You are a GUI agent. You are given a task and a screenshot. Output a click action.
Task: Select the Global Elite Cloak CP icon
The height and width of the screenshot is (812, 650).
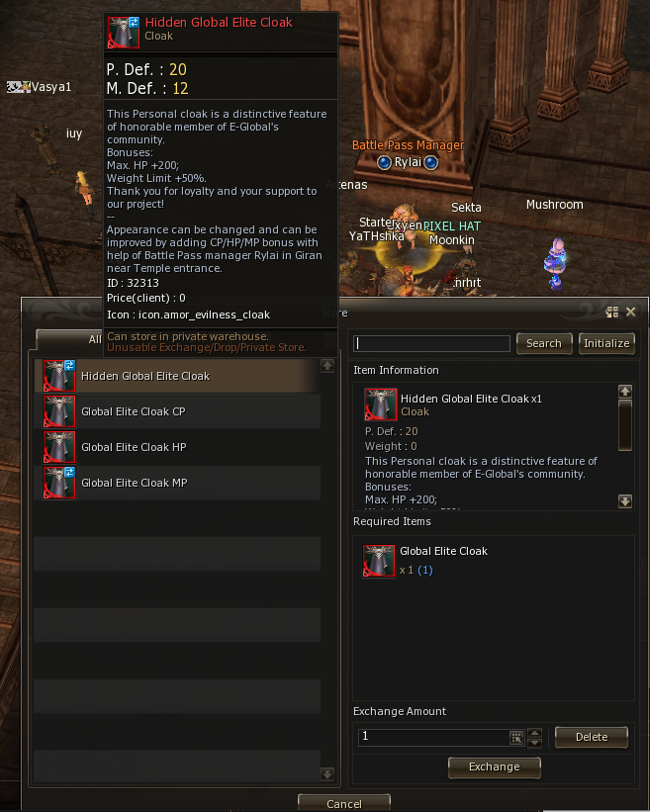59,411
